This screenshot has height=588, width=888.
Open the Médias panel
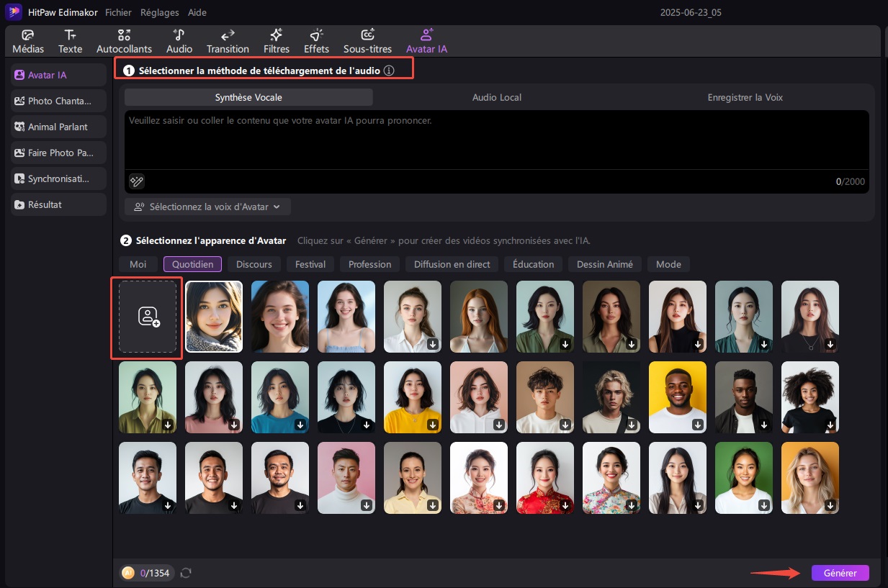click(x=28, y=42)
